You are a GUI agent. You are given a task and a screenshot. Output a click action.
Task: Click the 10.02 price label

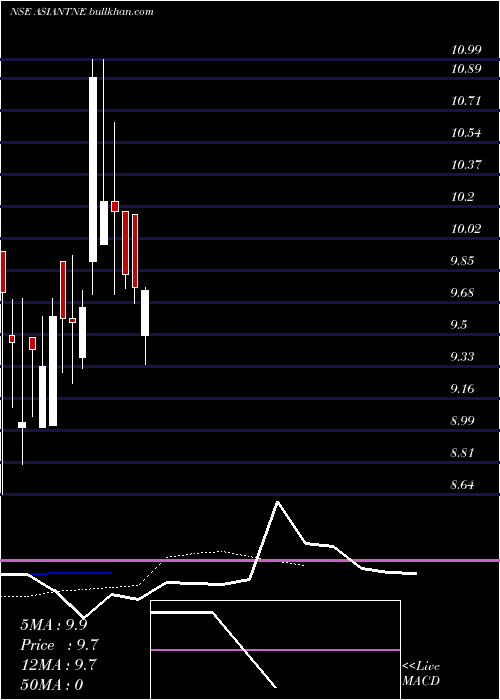tap(466, 229)
